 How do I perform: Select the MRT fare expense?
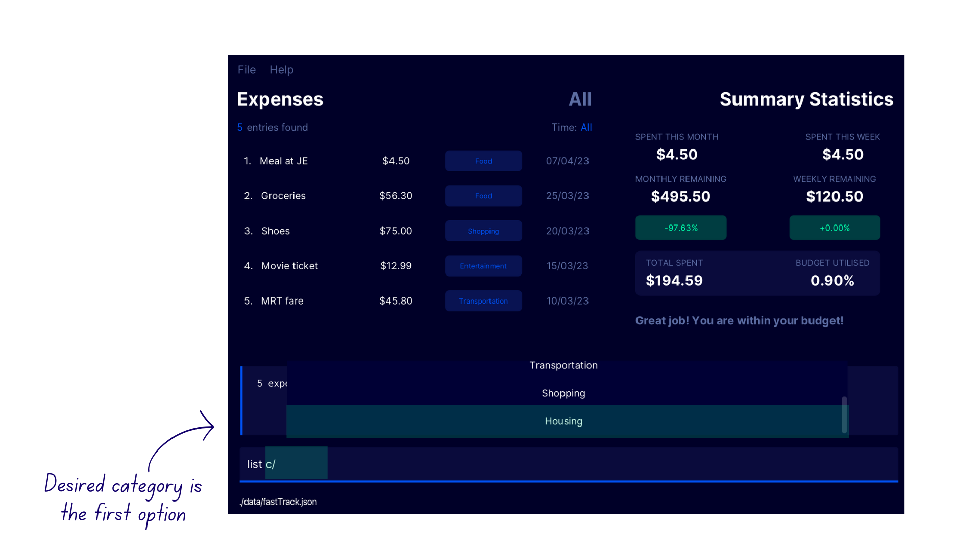pyautogui.click(x=416, y=301)
